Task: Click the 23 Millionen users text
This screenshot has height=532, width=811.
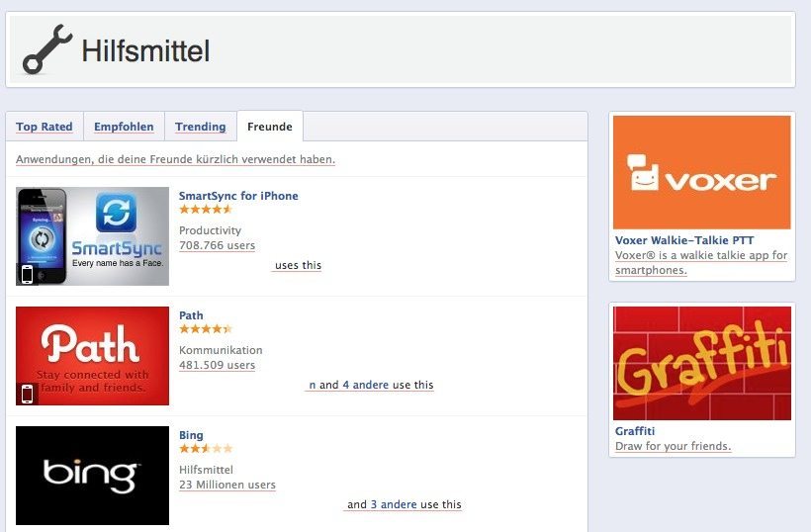Action: pos(227,485)
